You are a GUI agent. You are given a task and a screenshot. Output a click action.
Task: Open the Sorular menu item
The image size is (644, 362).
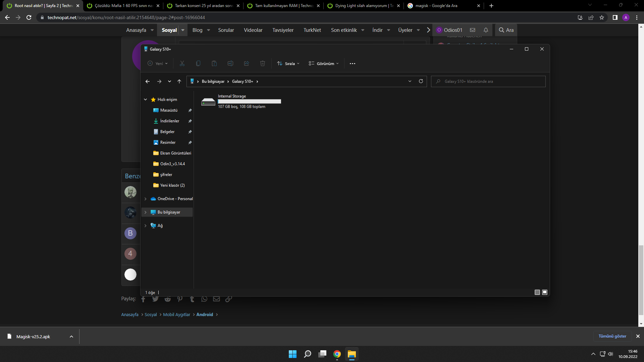point(226,30)
